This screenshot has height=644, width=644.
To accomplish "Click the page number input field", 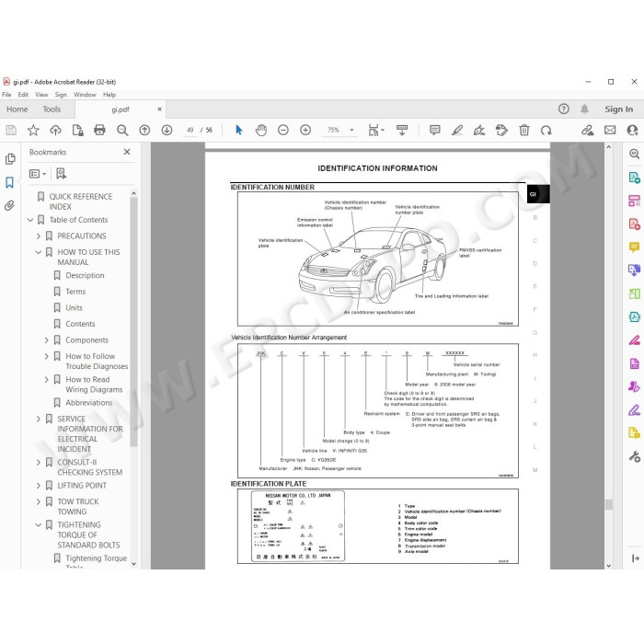I will [x=190, y=131].
